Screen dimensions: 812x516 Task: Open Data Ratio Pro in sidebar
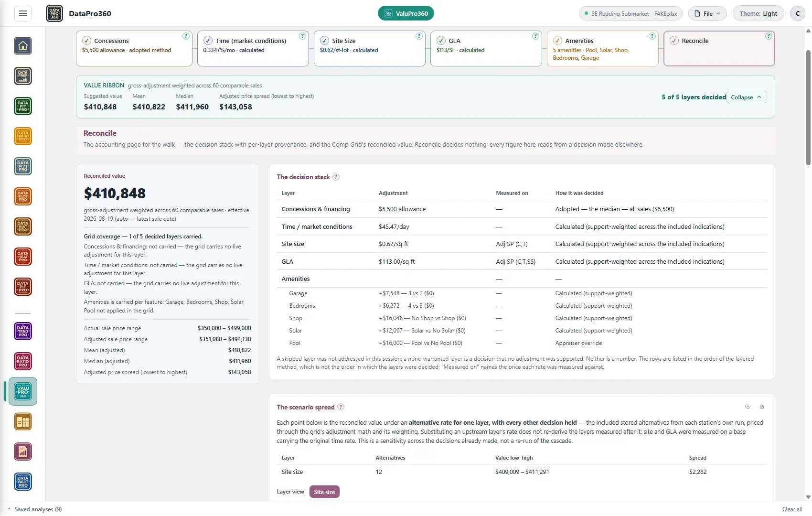point(23,361)
